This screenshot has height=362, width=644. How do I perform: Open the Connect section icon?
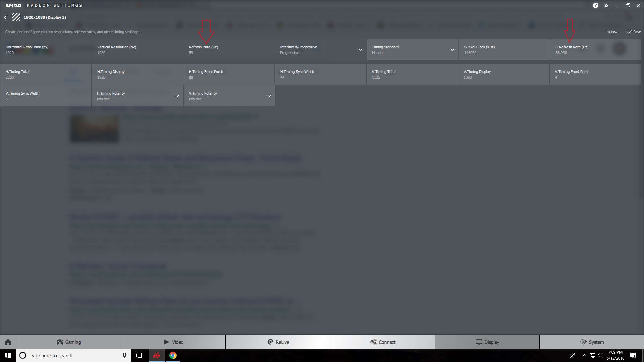tap(373, 342)
